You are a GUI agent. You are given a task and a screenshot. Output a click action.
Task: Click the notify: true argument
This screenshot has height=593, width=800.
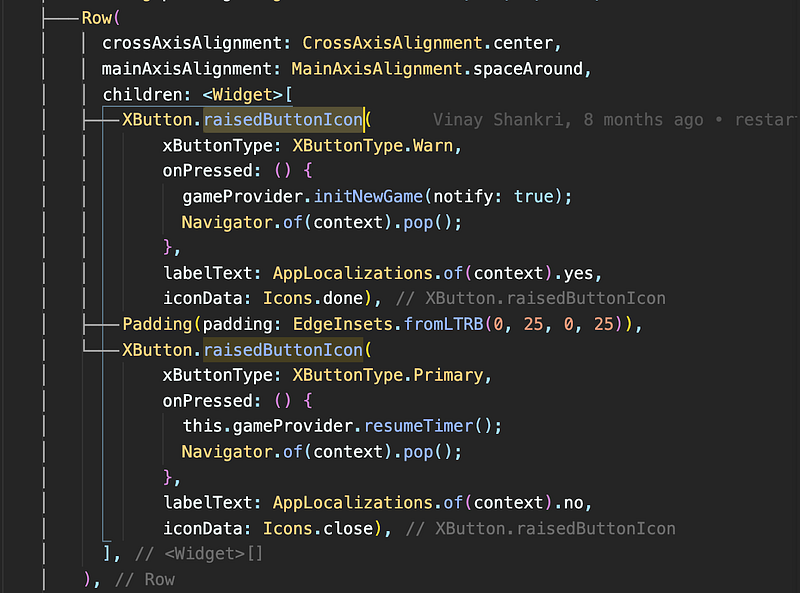[493, 196]
